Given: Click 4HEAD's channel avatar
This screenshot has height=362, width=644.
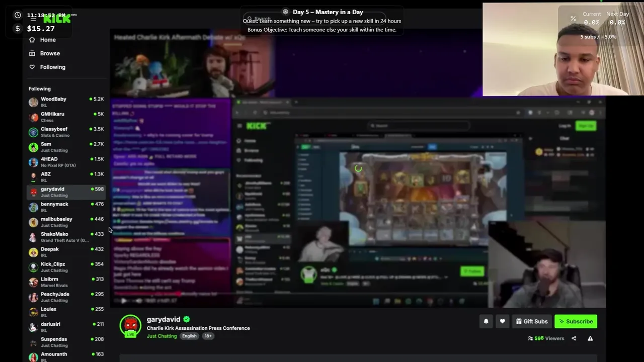Looking at the screenshot, I should pos(33,162).
